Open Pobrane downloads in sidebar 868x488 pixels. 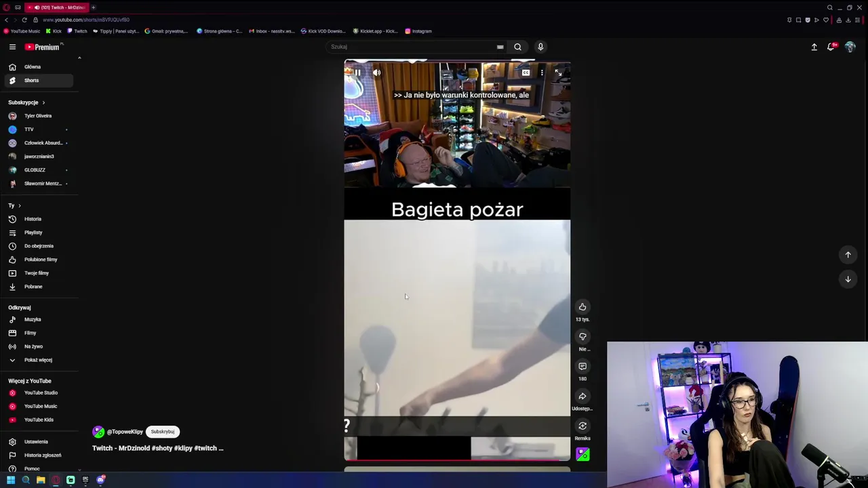coord(39,287)
